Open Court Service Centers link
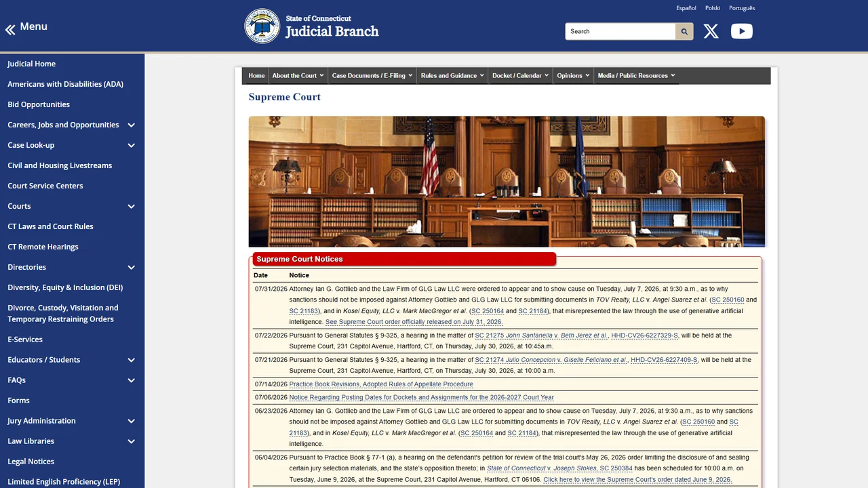 (x=45, y=186)
